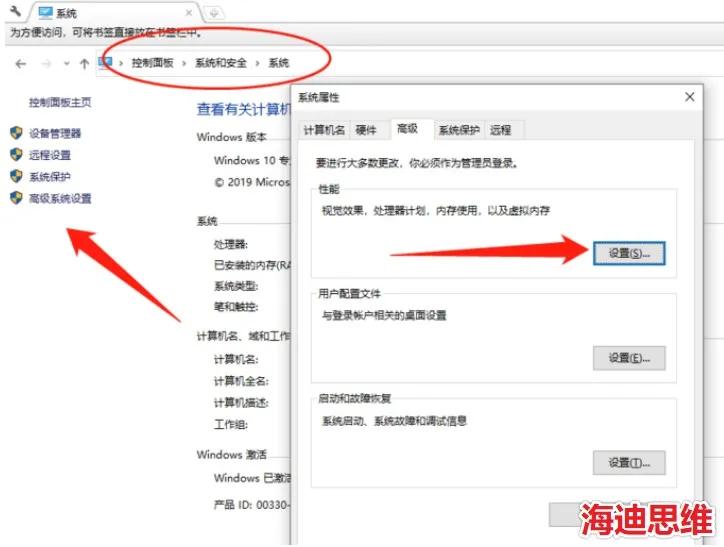Click '与登录帐户相关的桌面设置' text
Screen dimensions: 724x547
pyautogui.click(x=384, y=316)
